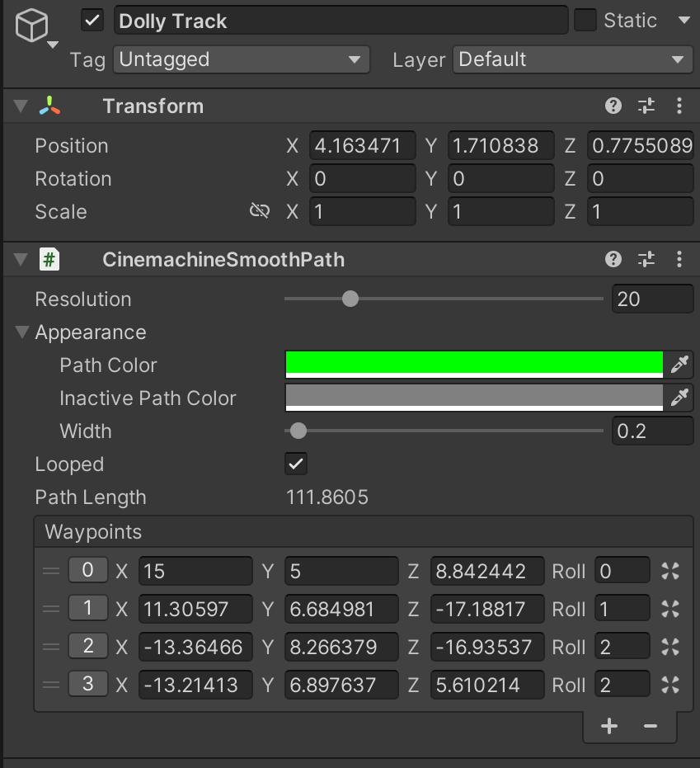Open Transform component presets
Image resolution: width=700 pixels, height=768 pixels.
coord(646,106)
